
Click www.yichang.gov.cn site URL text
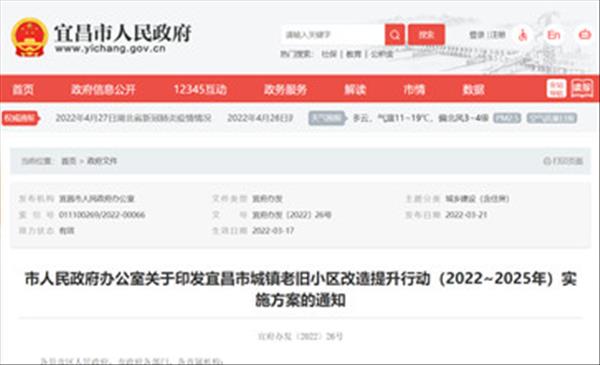click(x=110, y=49)
